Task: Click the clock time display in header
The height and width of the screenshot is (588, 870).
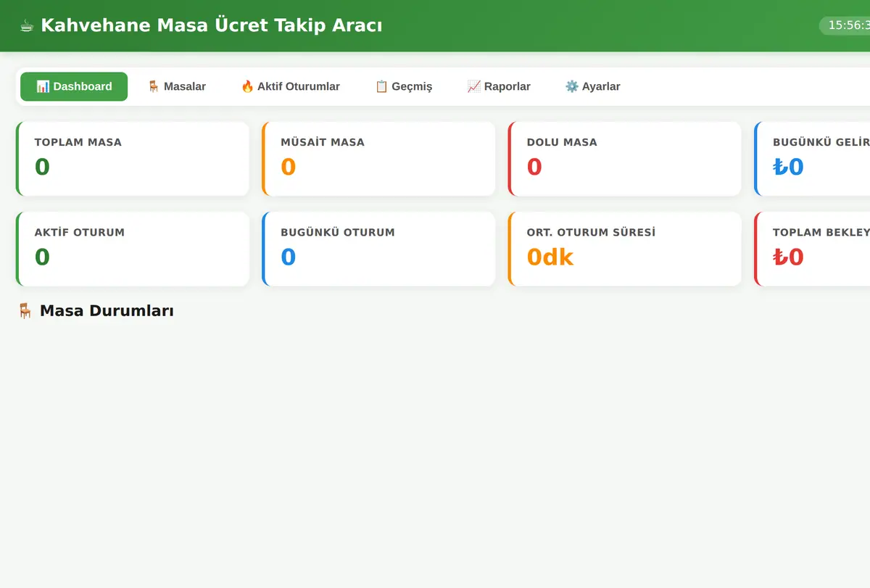Action: pyautogui.click(x=845, y=25)
